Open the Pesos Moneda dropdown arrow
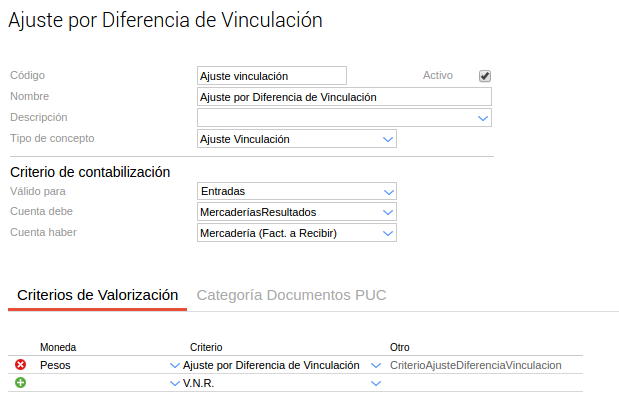 (175, 366)
